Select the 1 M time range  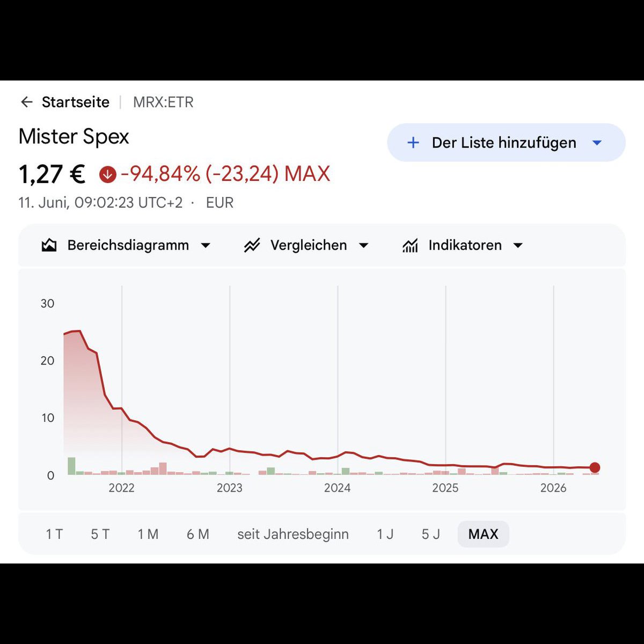point(148,534)
